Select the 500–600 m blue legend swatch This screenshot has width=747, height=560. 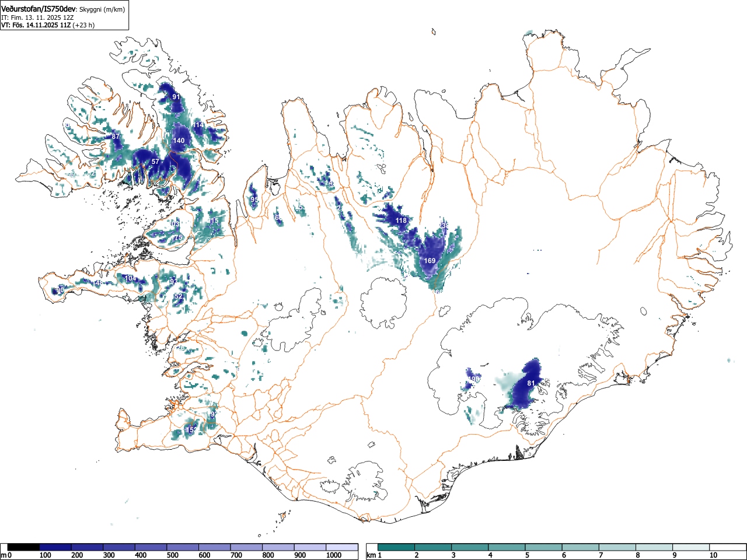coord(183,547)
